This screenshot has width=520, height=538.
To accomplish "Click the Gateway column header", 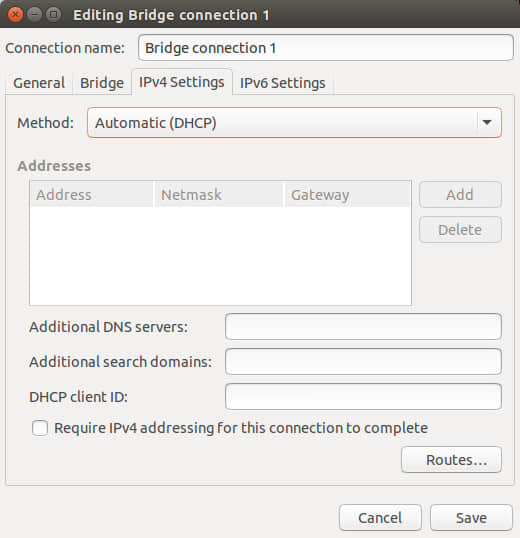I will click(x=347, y=195).
